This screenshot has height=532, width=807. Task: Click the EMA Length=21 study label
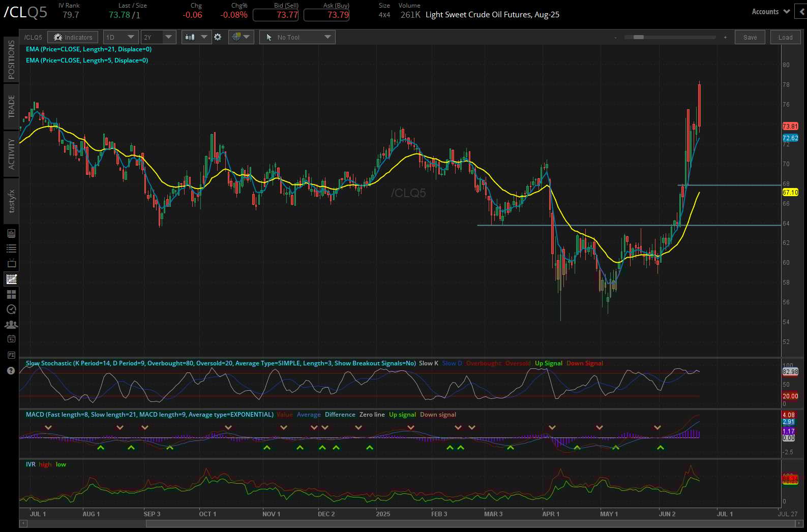click(x=88, y=49)
